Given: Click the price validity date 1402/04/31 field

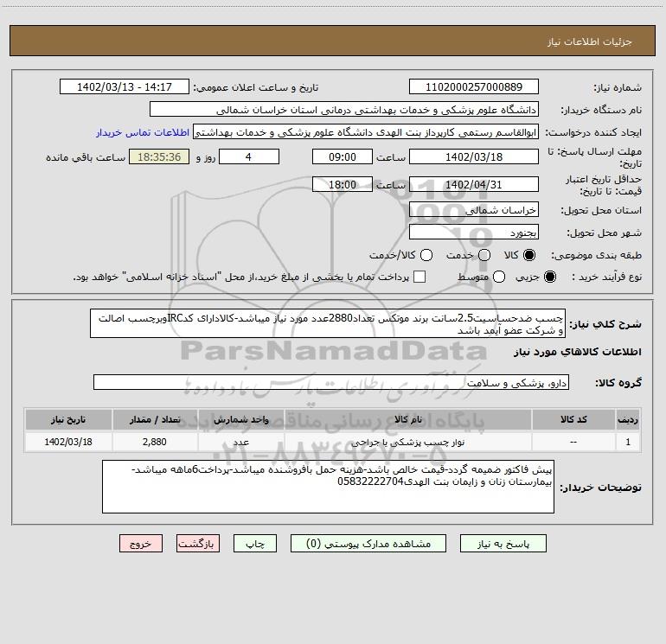Looking at the screenshot, I should [x=474, y=184].
